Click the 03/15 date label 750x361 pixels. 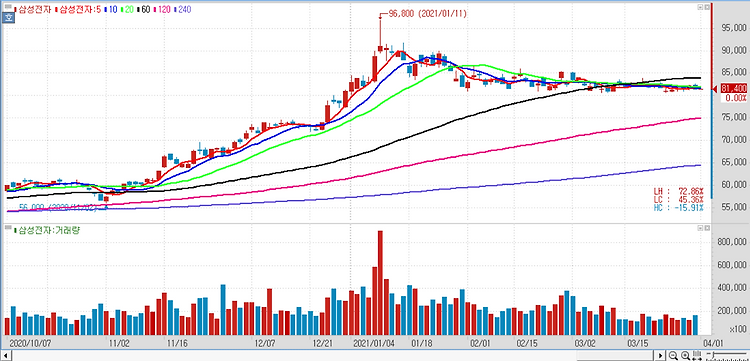(x=638, y=343)
